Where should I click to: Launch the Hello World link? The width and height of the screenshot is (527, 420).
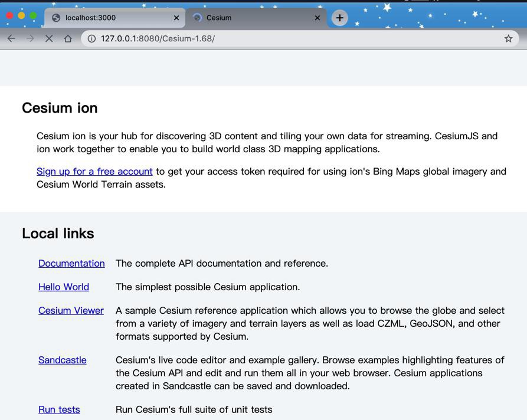[64, 287]
